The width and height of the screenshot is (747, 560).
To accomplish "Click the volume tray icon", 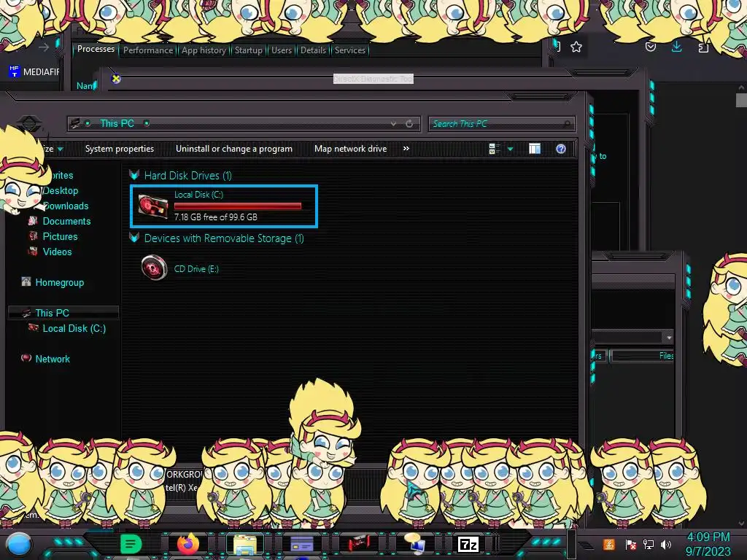I will tap(666, 544).
